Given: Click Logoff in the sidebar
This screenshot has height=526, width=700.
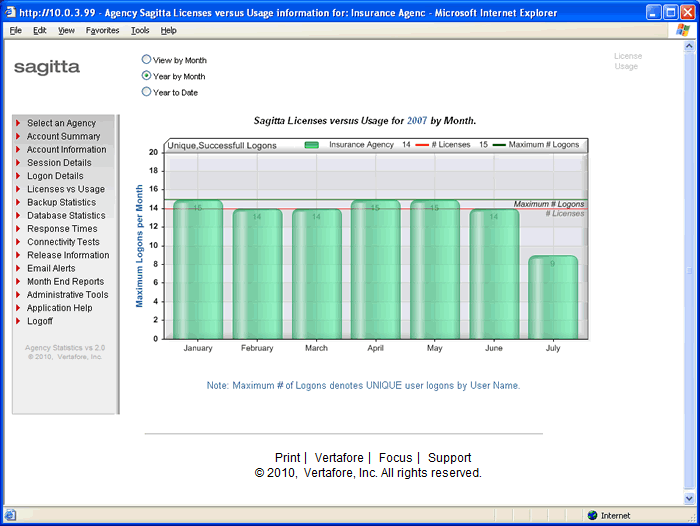Looking at the screenshot, I should tap(40, 321).
